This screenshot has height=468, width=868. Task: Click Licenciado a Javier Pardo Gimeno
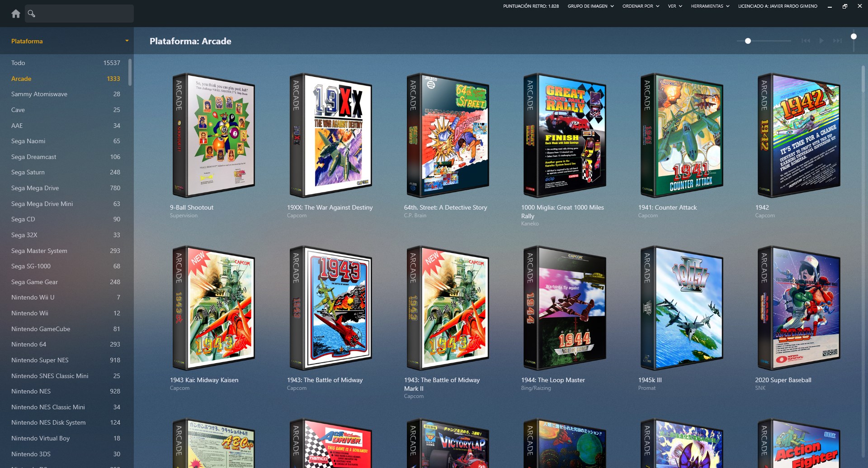pos(778,6)
